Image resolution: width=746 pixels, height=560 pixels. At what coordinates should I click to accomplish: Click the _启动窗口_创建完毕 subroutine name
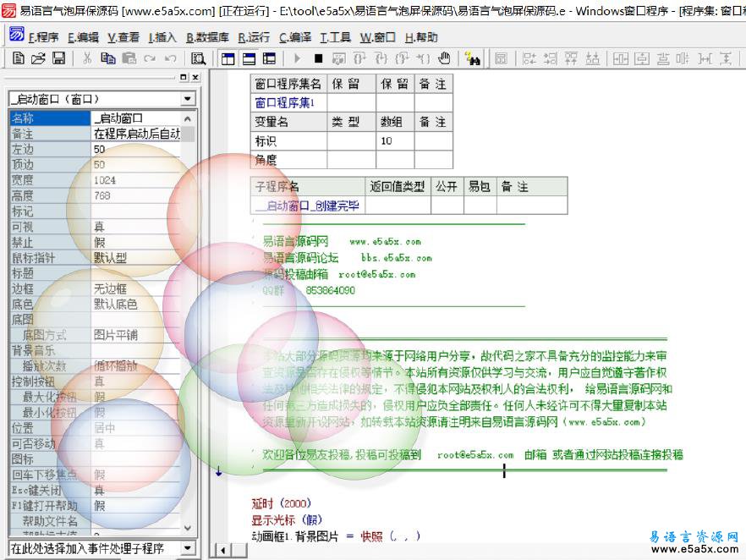(308, 206)
